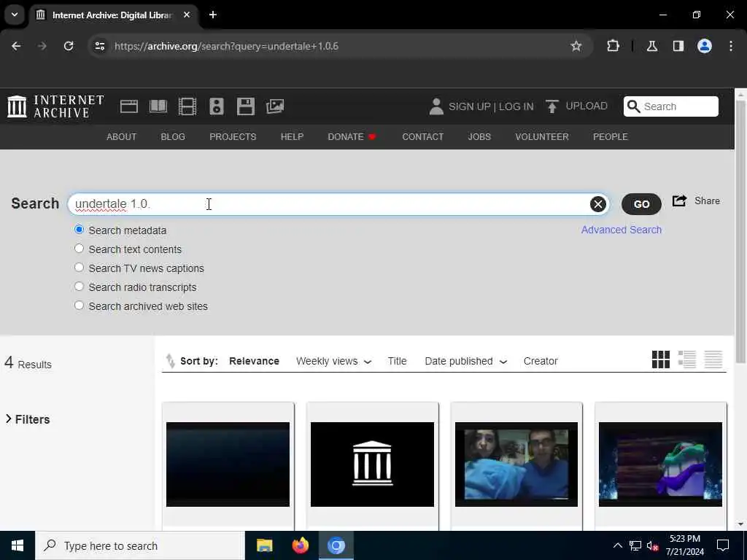Click the page vertical scrollbar thumb
This screenshot has height=560, width=747.
[740, 231]
